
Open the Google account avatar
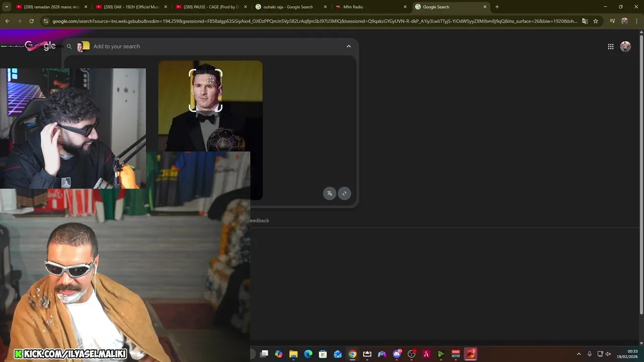(625, 47)
